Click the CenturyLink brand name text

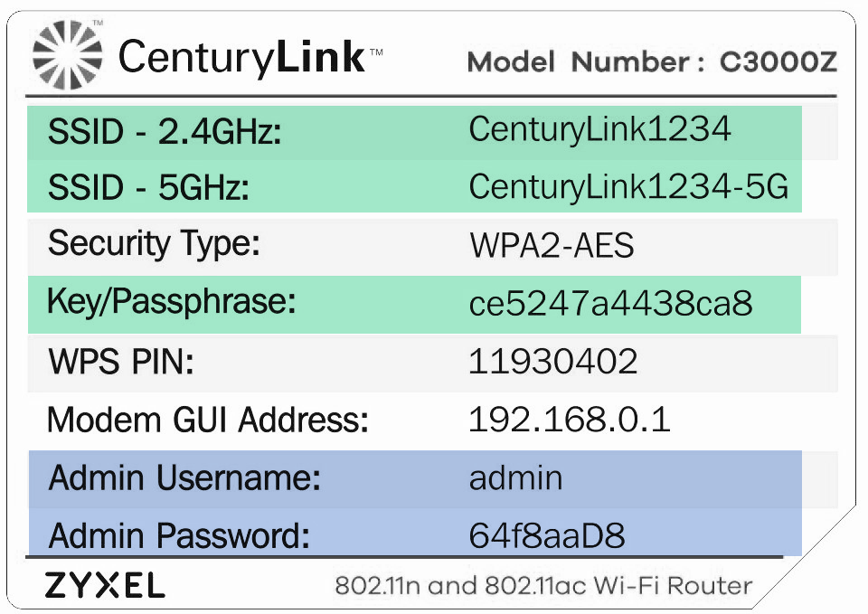(241, 57)
